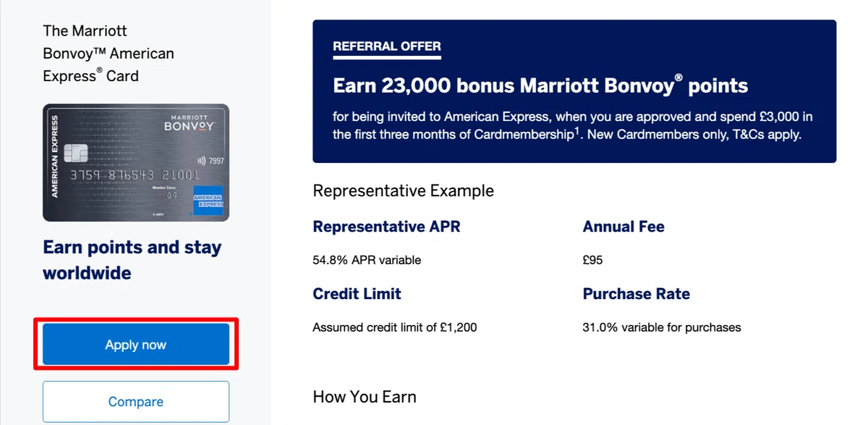This screenshot has width=868, height=425.
Task: Open the Compare cards button
Action: pyautogui.click(x=136, y=402)
